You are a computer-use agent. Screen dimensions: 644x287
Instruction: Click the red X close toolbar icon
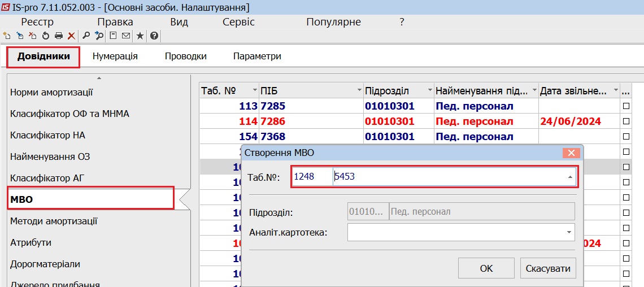click(x=71, y=36)
